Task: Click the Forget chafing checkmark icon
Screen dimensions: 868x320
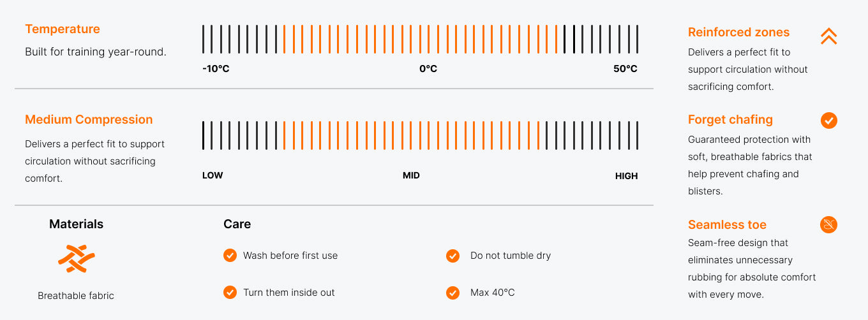Action: (828, 120)
